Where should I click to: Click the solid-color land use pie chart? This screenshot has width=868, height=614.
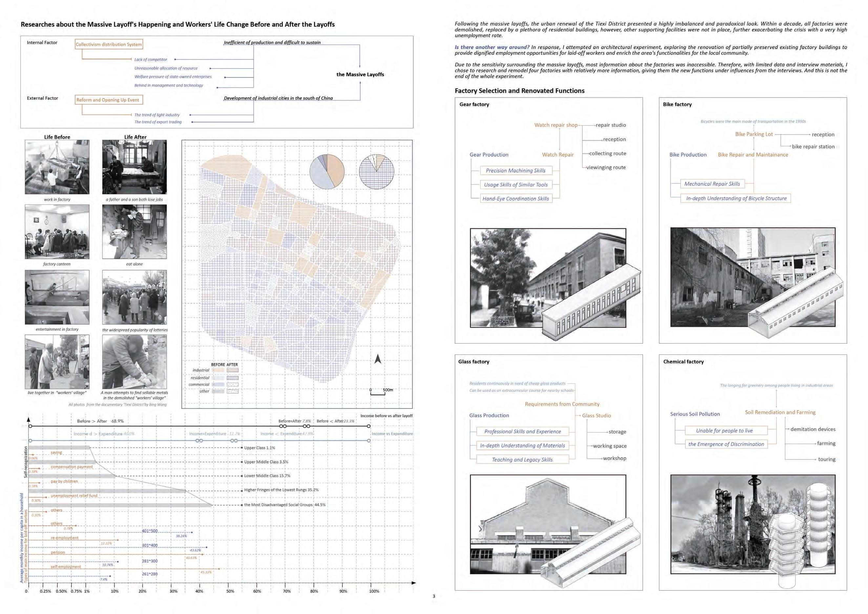click(327, 172)
